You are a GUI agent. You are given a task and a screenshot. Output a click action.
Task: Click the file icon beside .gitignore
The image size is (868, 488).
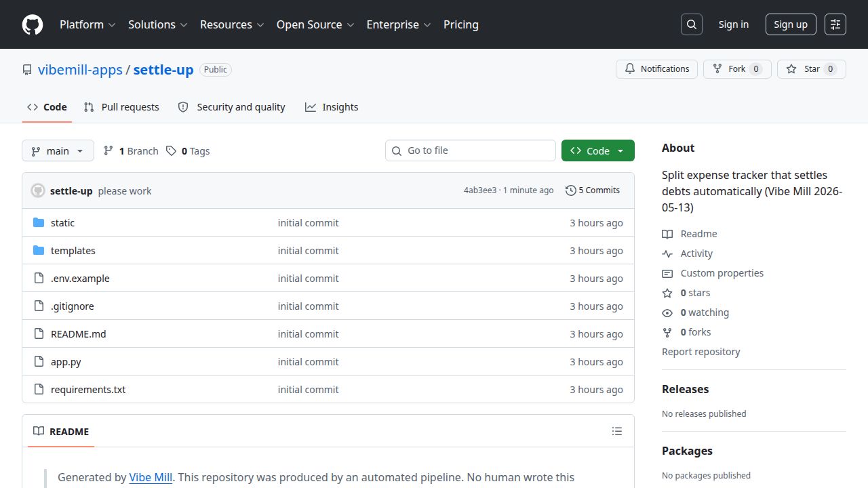(39, 306)
